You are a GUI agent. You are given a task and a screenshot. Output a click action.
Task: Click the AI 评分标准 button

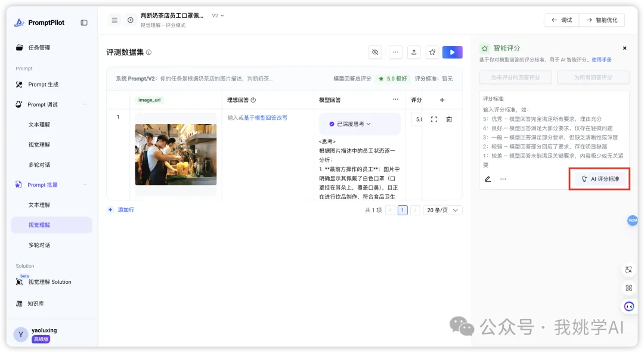[600, 179]
